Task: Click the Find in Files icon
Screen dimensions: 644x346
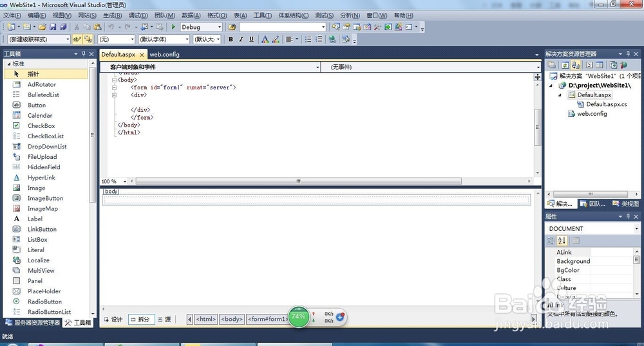Action: (232, 27)
